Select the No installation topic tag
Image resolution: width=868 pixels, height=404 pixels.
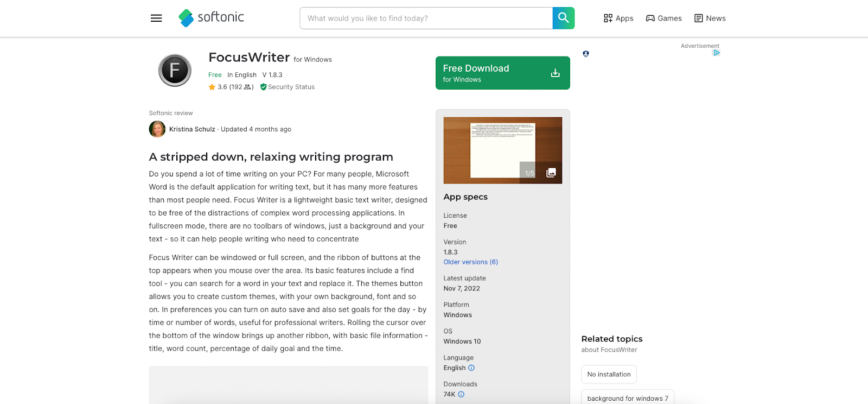(609, 374)
